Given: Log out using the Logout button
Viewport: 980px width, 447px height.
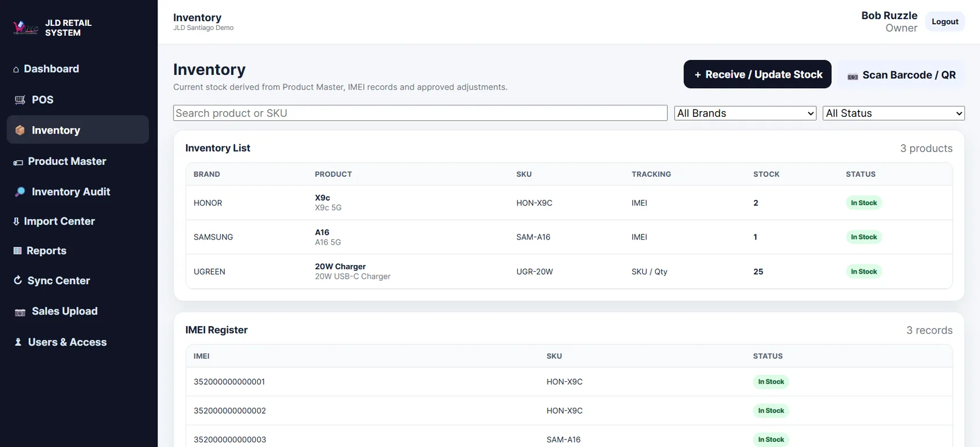Looking at the screenshot, I should (945, 22).
